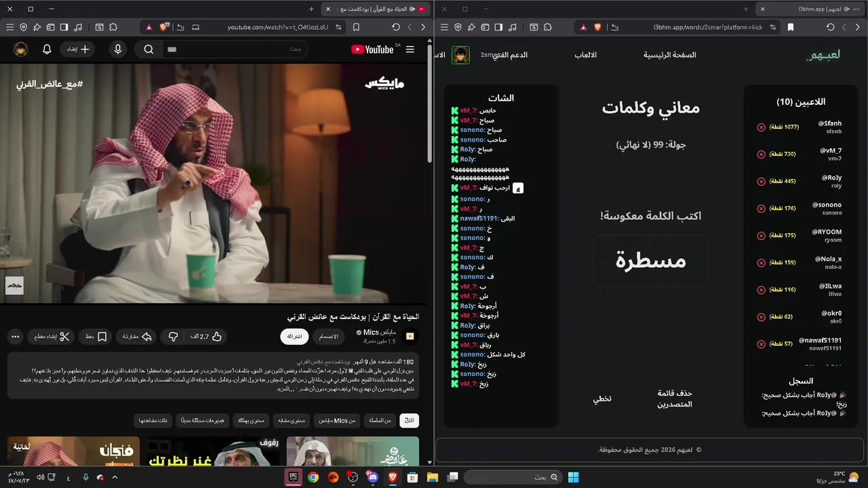Click the YouTube search magnifier button
Image resolution: width=868 pixels, height=488 pixels.
149,49
